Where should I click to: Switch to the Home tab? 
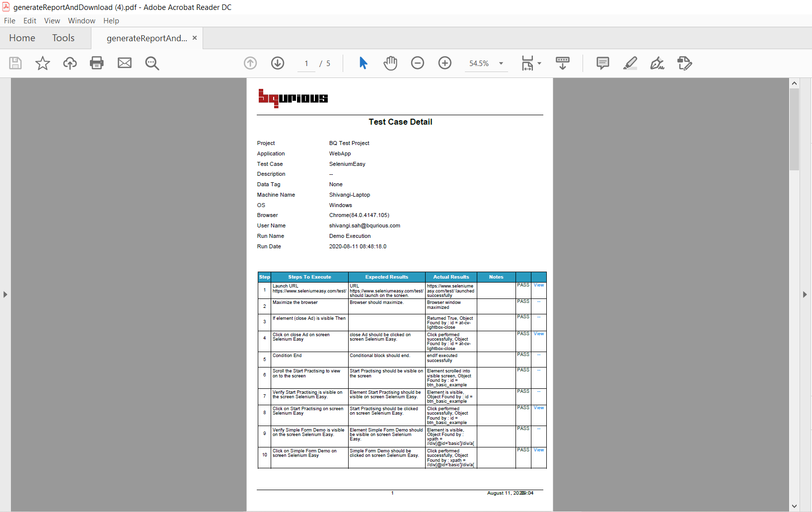(22, 38)
